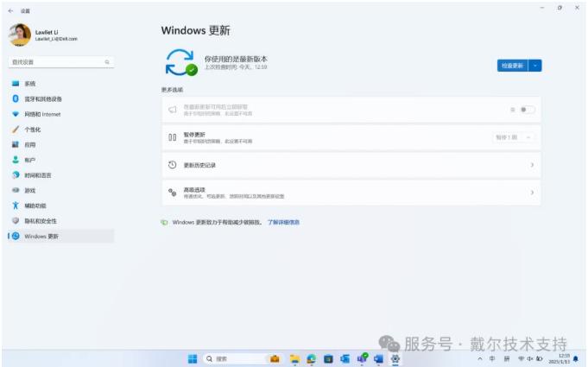Click the back arrow in Settings title bar
Viewport: 588px width, 367px height.
[10, 11]
